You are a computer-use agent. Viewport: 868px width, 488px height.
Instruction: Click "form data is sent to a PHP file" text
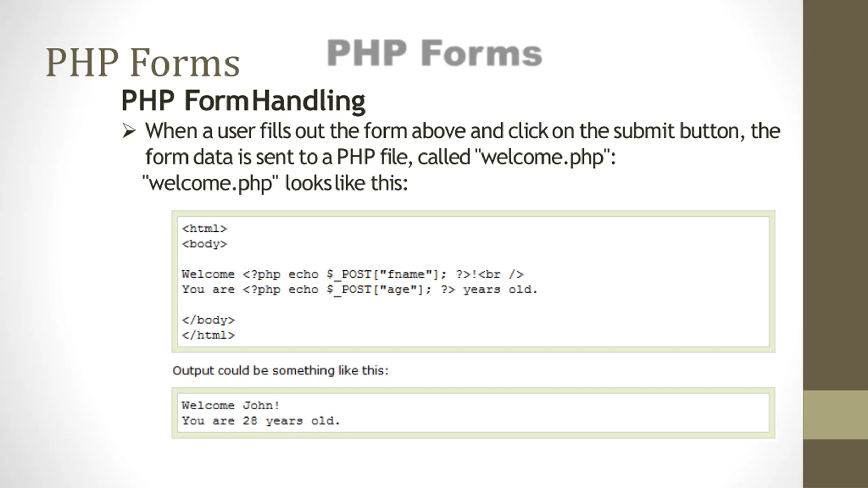[x=279, y=157]
